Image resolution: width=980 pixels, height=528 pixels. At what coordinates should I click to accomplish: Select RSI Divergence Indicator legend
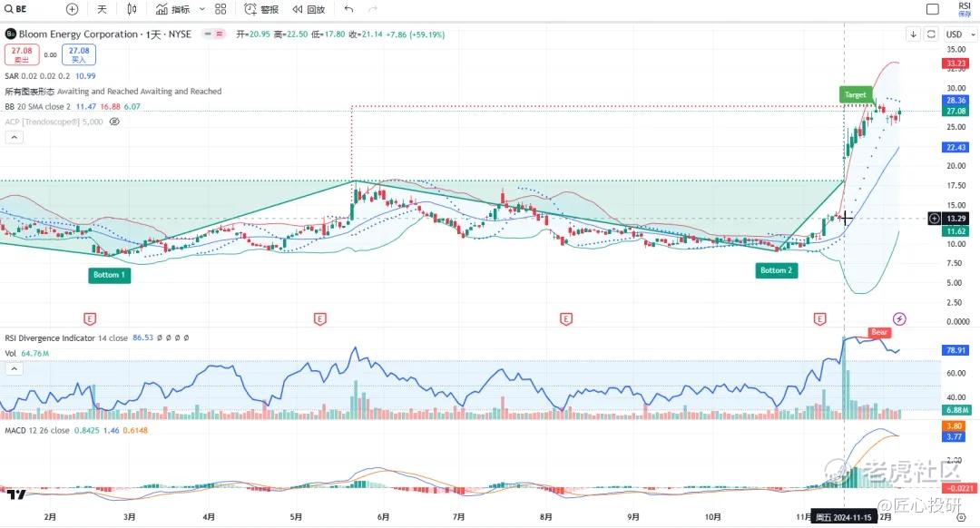(x=97, y=338)
